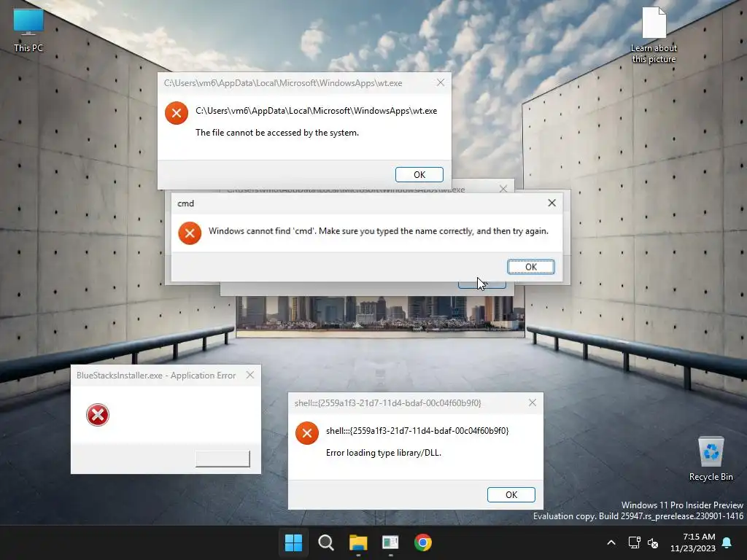Click OK in cmd error dialog

coord(531,267)
